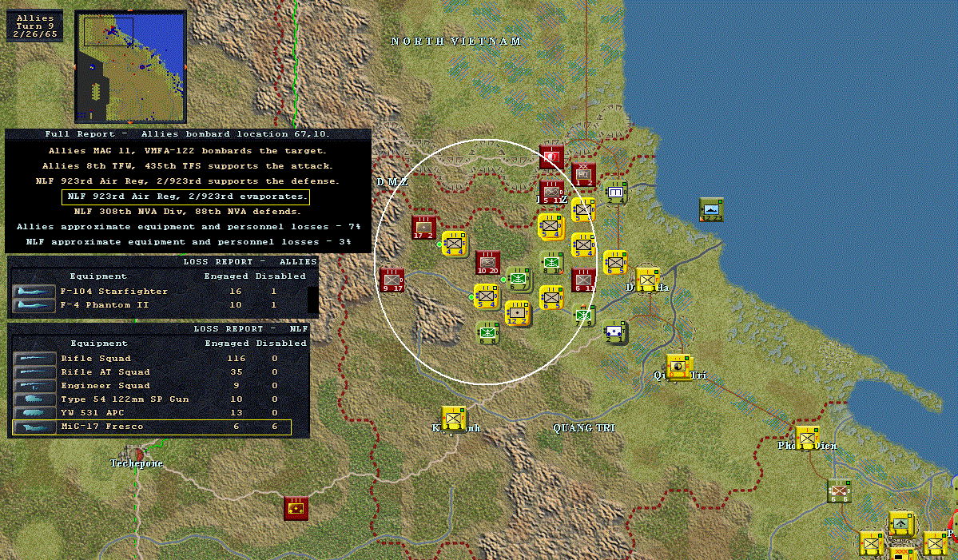
Task: Click the NORTH VIETNAM map label
Action: click(x=456, y=41)
